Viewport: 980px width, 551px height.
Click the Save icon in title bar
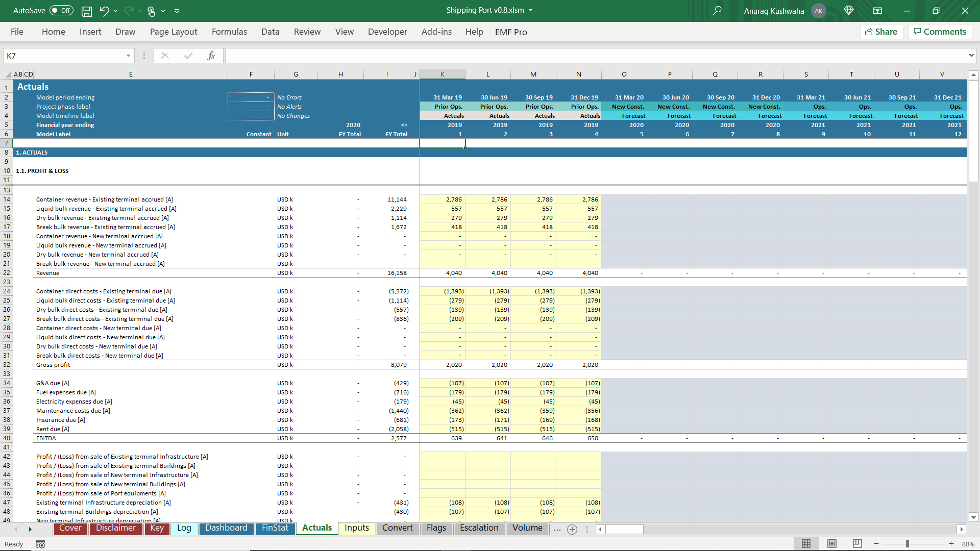(x=87, y=11)
